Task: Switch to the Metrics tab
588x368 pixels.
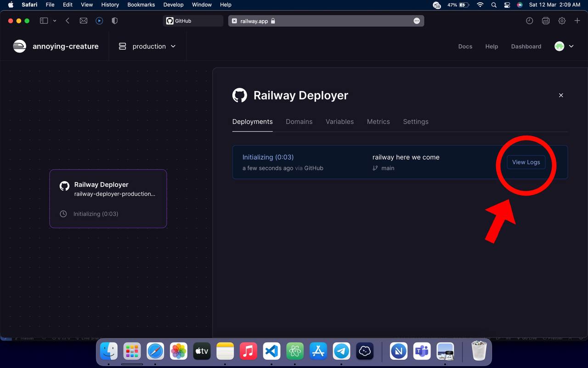Action: point(378,121)
